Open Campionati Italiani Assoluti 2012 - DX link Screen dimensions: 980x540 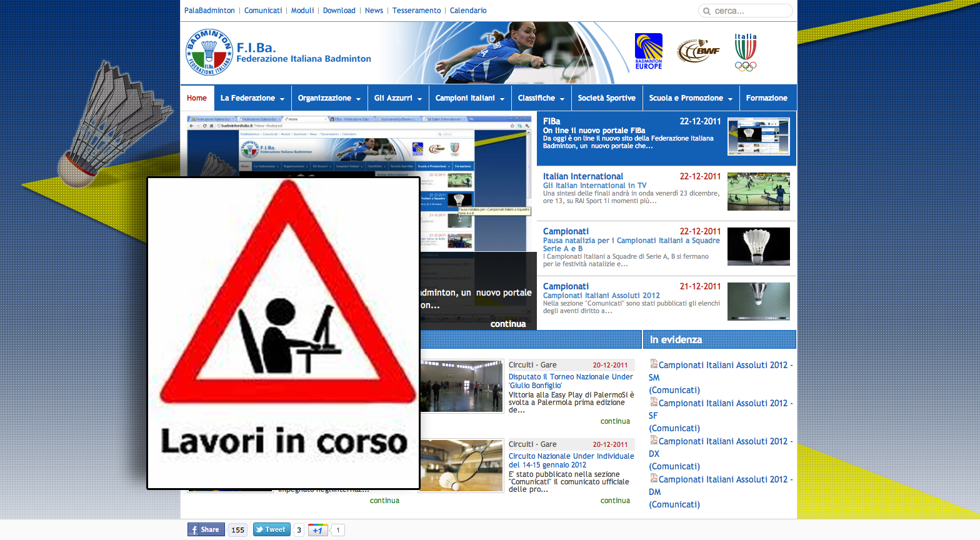[721, 447]
